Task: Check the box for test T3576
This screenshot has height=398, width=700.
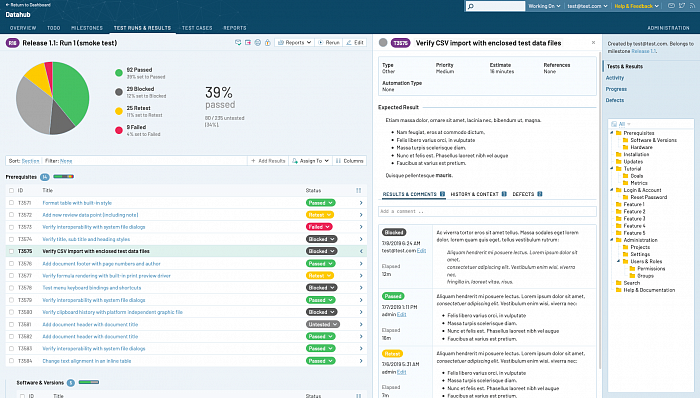Action: pyautogui.click(x=11, y=264)
